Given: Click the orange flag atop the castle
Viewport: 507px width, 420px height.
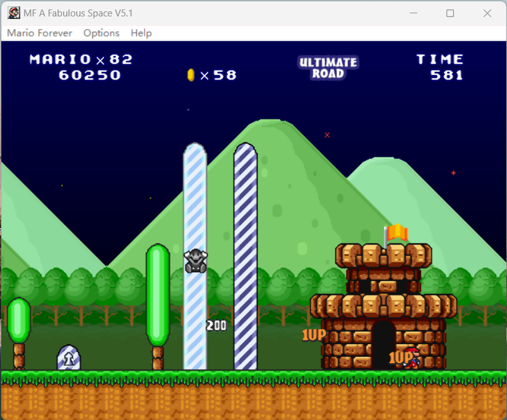Looking at the screenshot, I should (x=398, y=232).
